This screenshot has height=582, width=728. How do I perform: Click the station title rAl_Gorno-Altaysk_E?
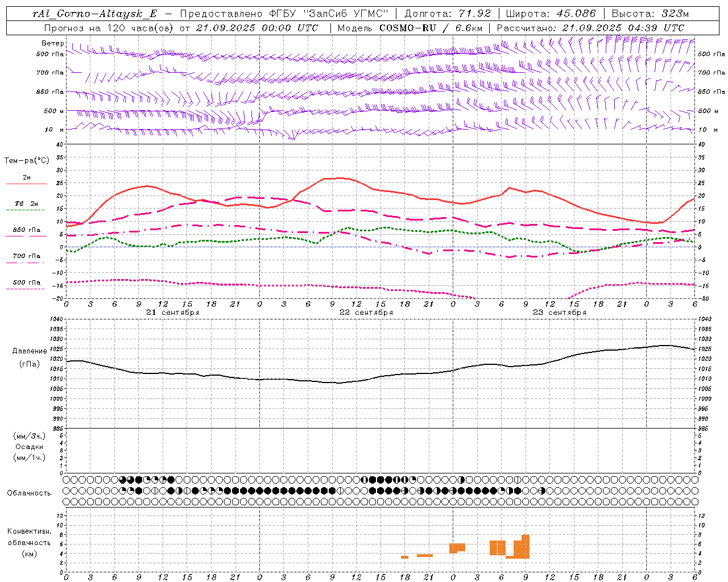(95, 14)
